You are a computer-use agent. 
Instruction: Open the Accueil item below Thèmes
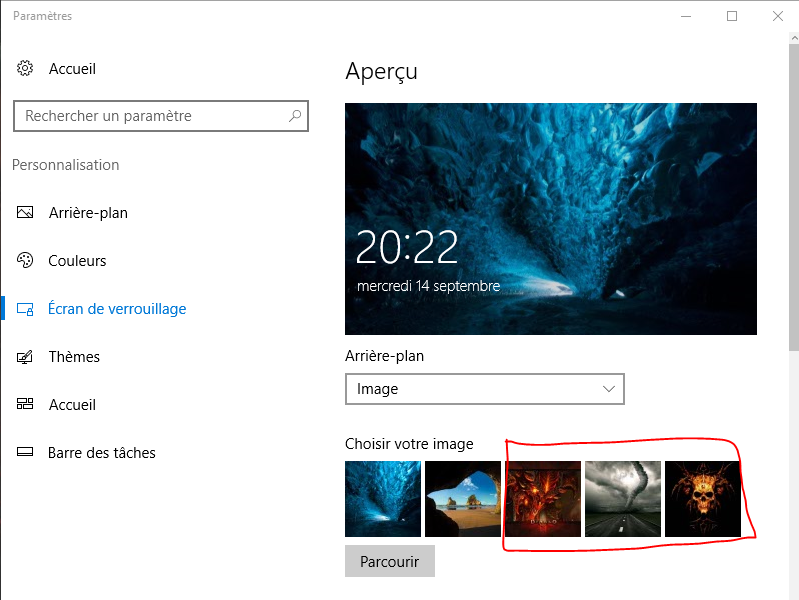tap(72, 405)
